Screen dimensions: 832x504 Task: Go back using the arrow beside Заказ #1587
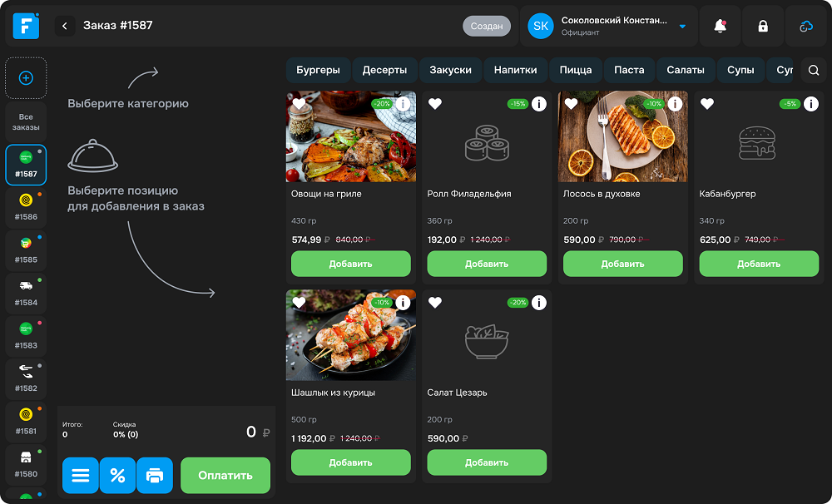tap(65, 26)
